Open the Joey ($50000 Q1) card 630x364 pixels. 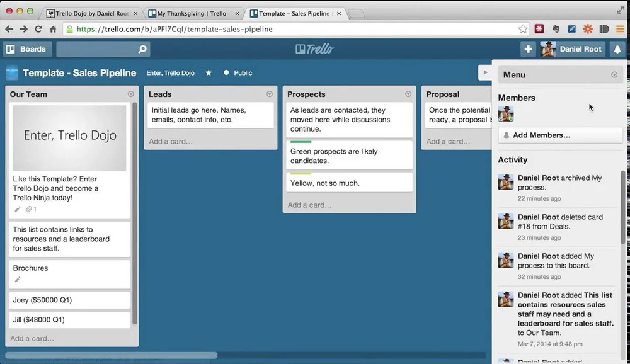pos(69,300)
